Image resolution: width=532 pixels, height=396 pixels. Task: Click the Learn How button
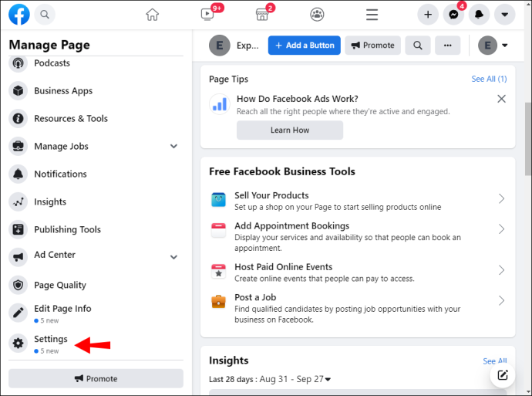tap(290, 130)
